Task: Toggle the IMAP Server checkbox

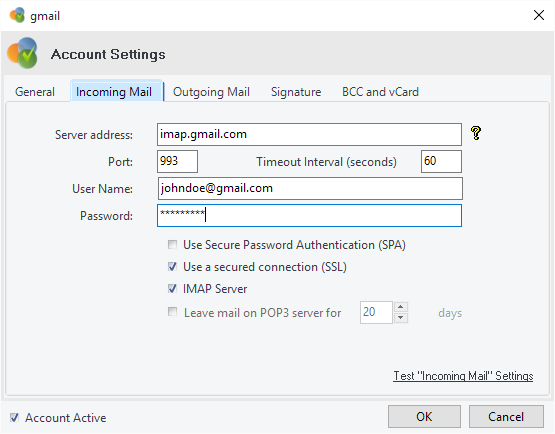Action: point(172,289)
